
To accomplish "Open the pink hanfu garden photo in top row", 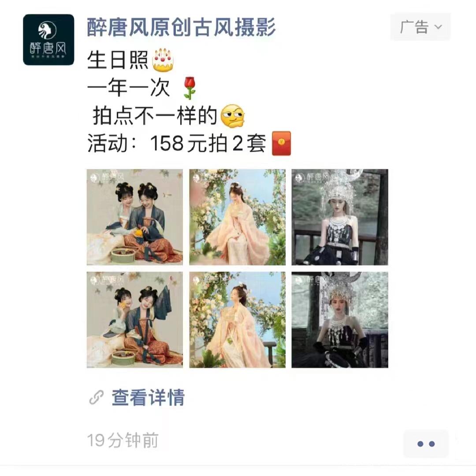I will [238, 217].
